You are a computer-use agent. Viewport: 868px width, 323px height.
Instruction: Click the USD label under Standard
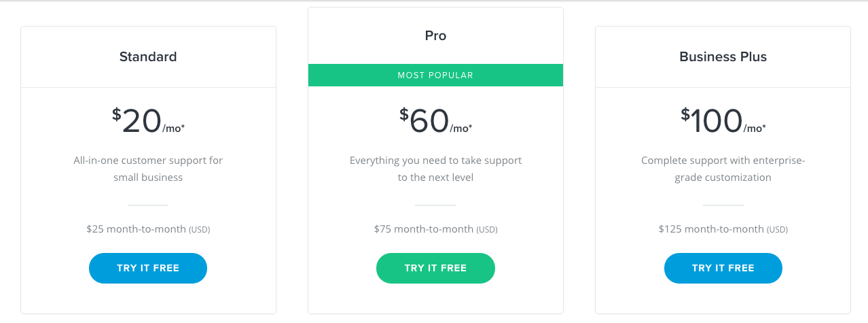[200, 230]
